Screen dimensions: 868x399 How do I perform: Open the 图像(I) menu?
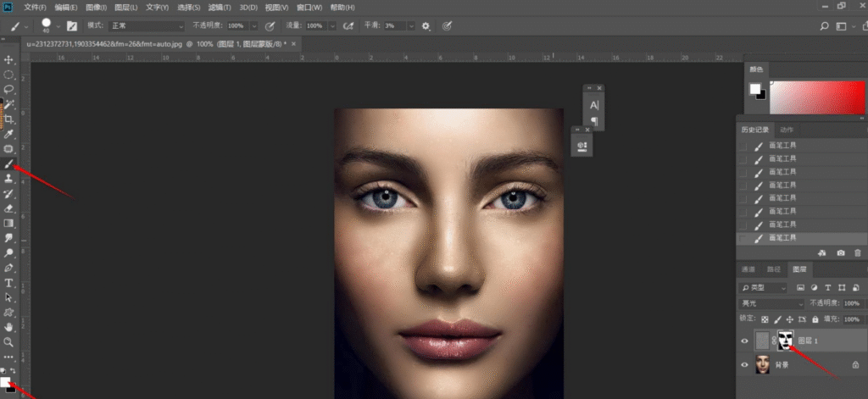[x=97, y=8]
